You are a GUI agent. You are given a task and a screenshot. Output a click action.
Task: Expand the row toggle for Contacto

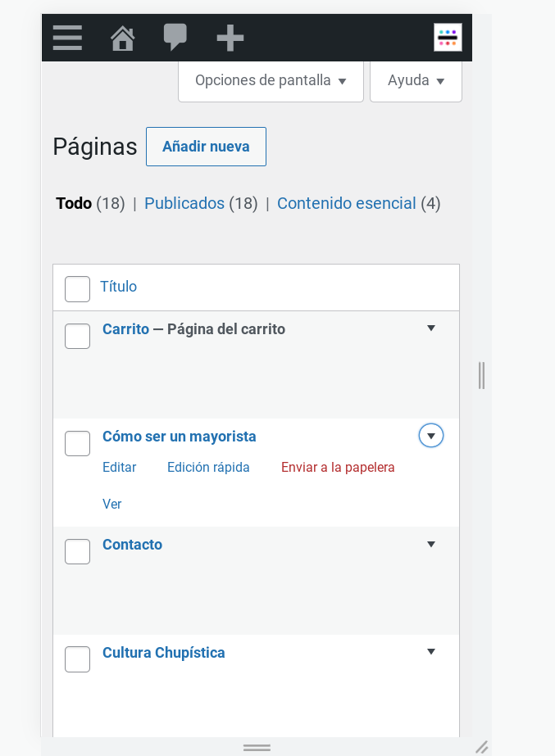[430, 544]
